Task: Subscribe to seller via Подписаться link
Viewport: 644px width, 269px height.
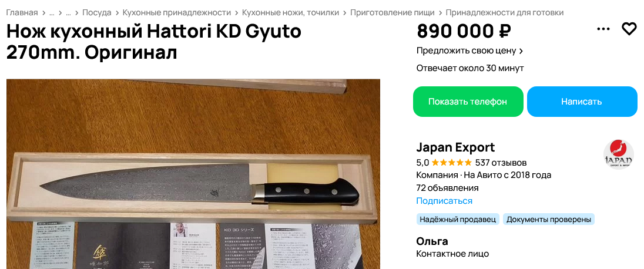Action: point(444,201)
